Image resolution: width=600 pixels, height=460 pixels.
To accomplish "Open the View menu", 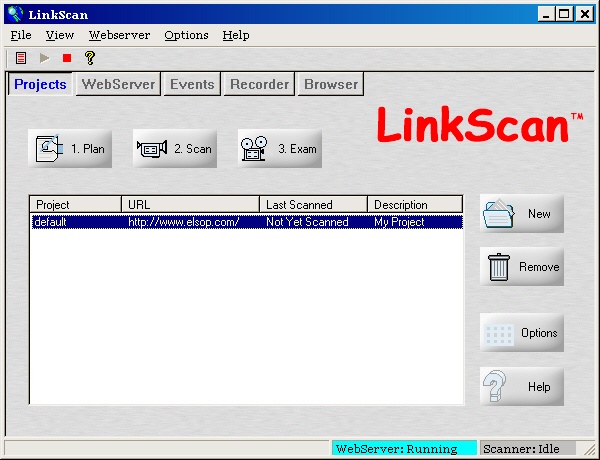I will pyautogui.click(x=60, y=35).
